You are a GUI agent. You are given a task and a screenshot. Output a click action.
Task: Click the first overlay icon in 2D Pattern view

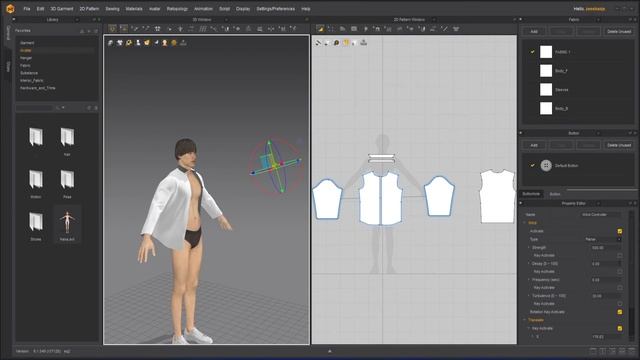tap(318, 42)
